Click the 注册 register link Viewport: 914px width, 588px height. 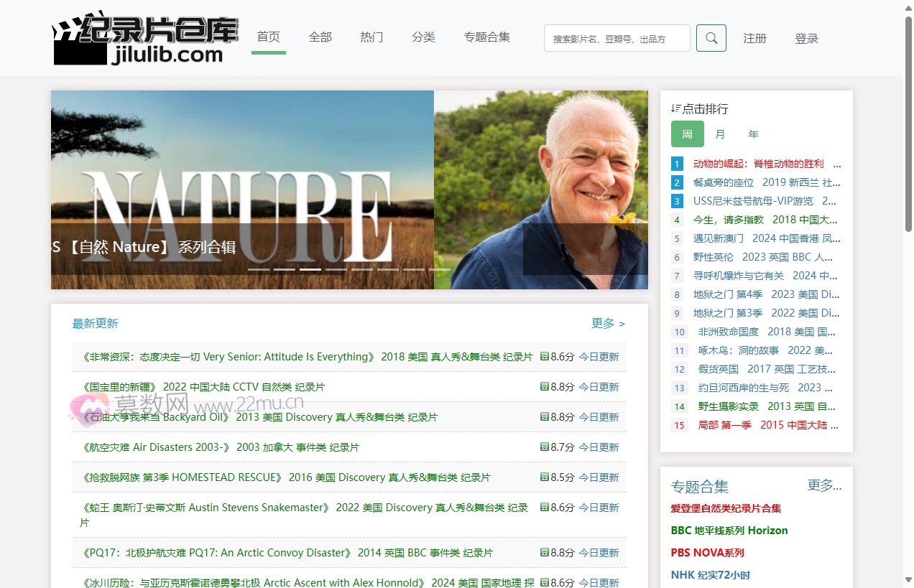coord(755,39)
